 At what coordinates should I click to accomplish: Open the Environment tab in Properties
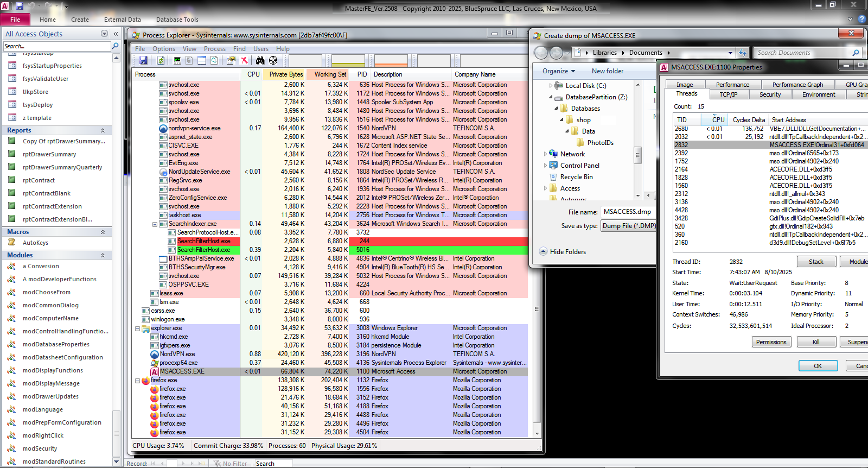(819, 94)
